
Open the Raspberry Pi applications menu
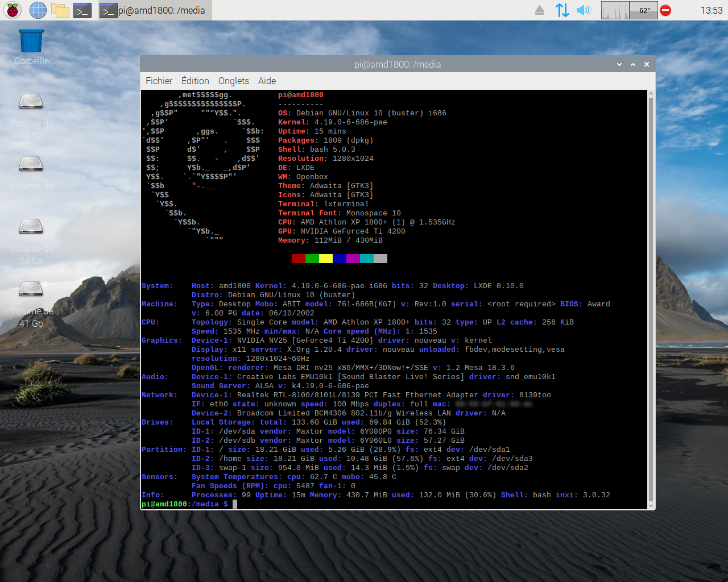click(12, 10)
